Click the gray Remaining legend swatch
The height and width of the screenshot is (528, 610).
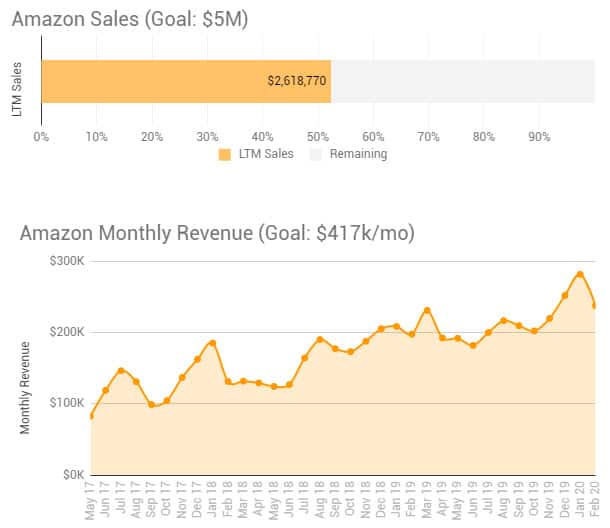[x=316, y=154]
